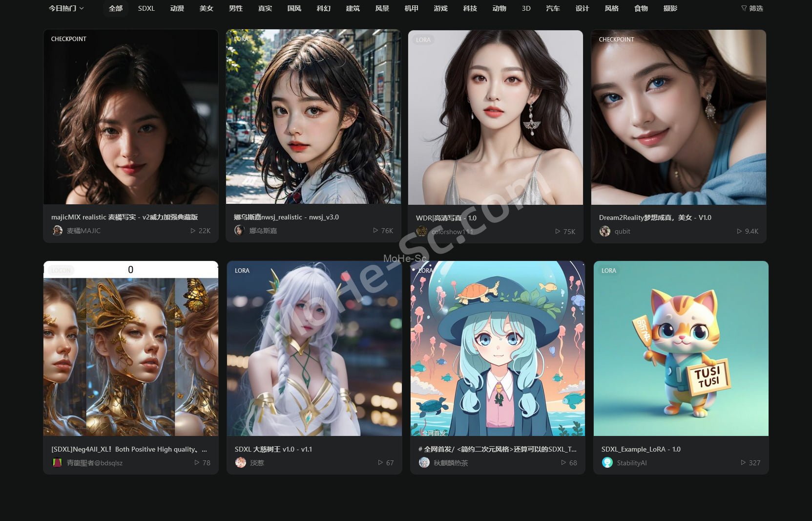
Task: Click play-count icon on SDXL_Example_LoRA card
Action: [743, 462]
